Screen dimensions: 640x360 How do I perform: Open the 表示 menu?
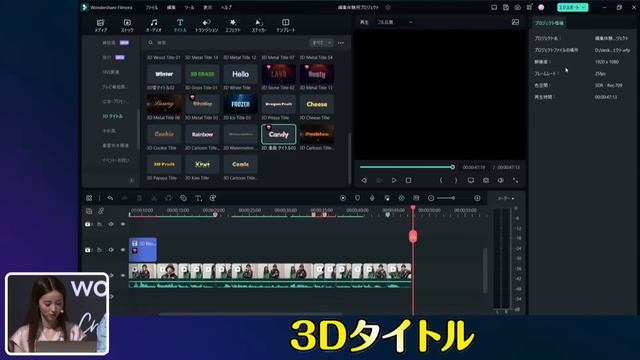click(208, 7)
